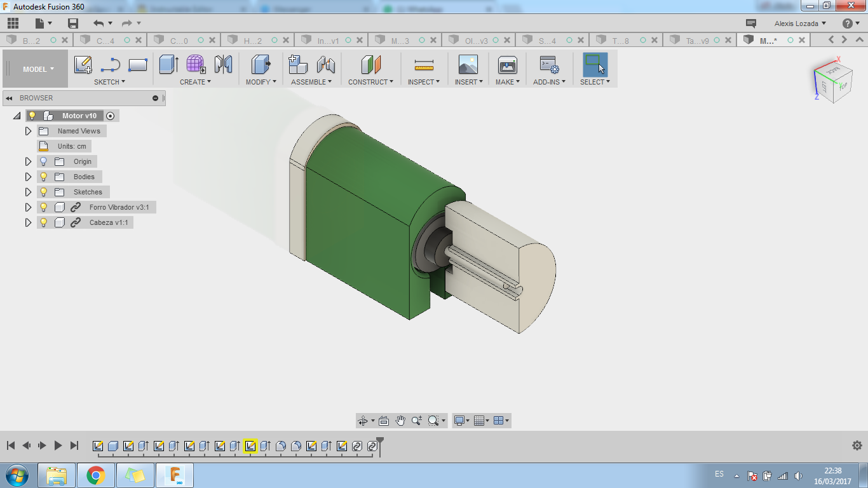Screen dimensions: 868x488
Task: Open the Alexis Lozada account dropdown
Action: point(801,24)
